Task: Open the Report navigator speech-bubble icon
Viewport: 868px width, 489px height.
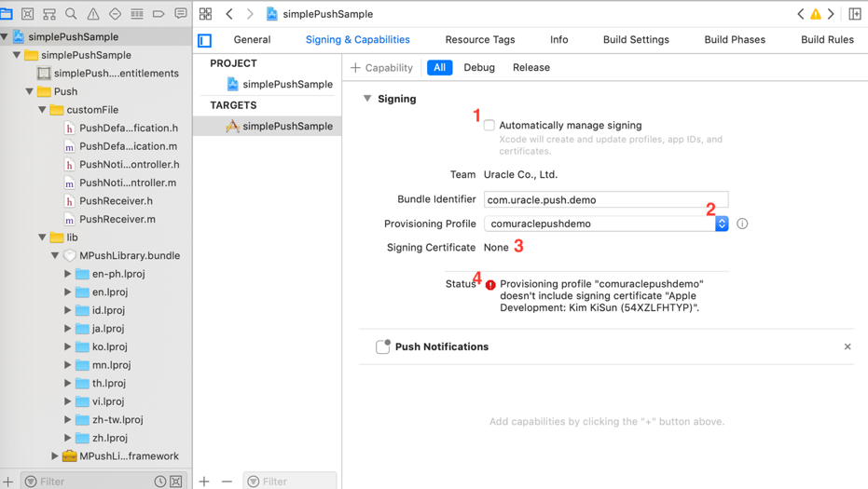Action: 181,13
